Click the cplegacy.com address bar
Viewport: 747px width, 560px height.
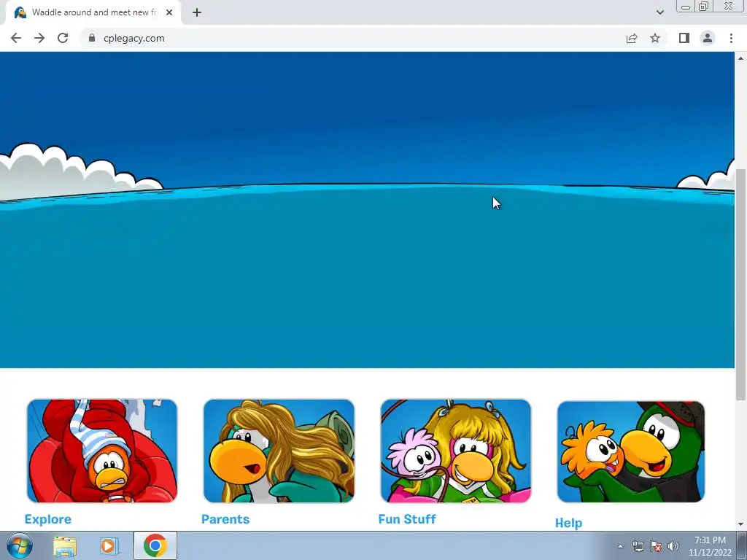352,38
